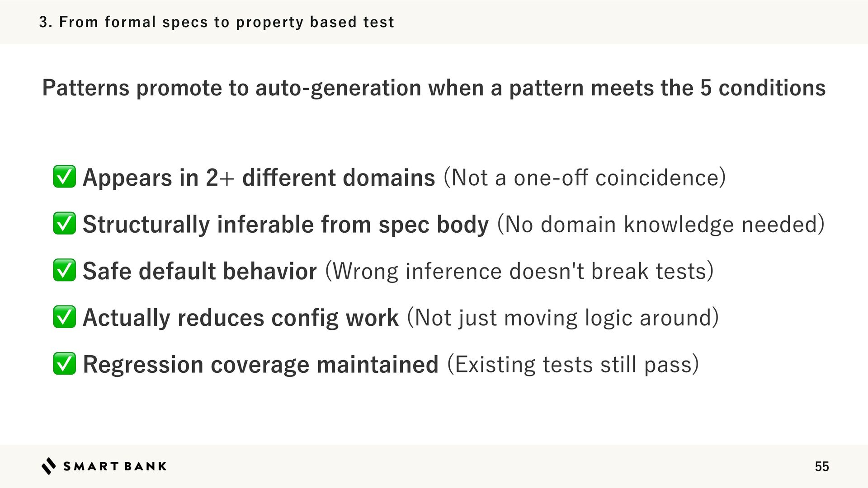Image resolution: width=868 pixels, height=488 pixels.
Task: Click the bold text 'Regression coverage maintained'
Action: tap(260, 365)
